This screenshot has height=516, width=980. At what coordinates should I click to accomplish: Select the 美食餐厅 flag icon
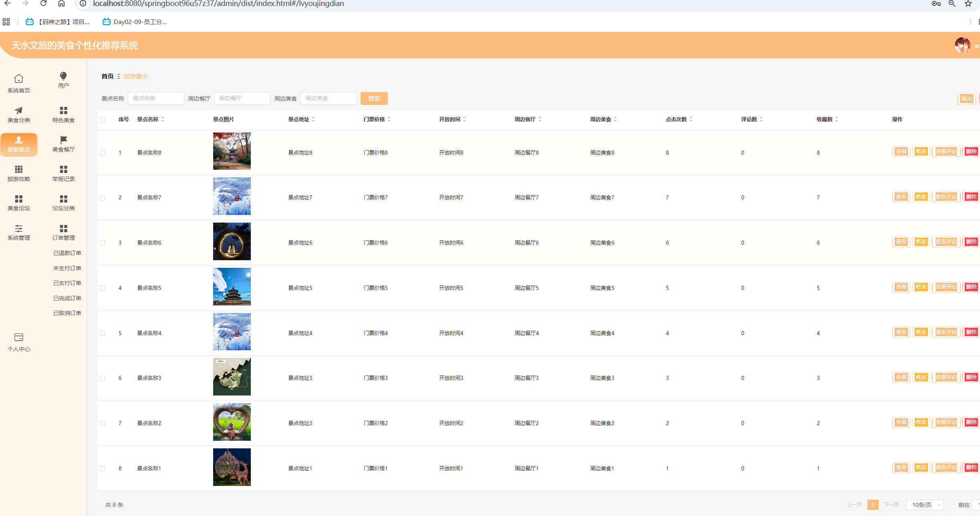point(63,140)
